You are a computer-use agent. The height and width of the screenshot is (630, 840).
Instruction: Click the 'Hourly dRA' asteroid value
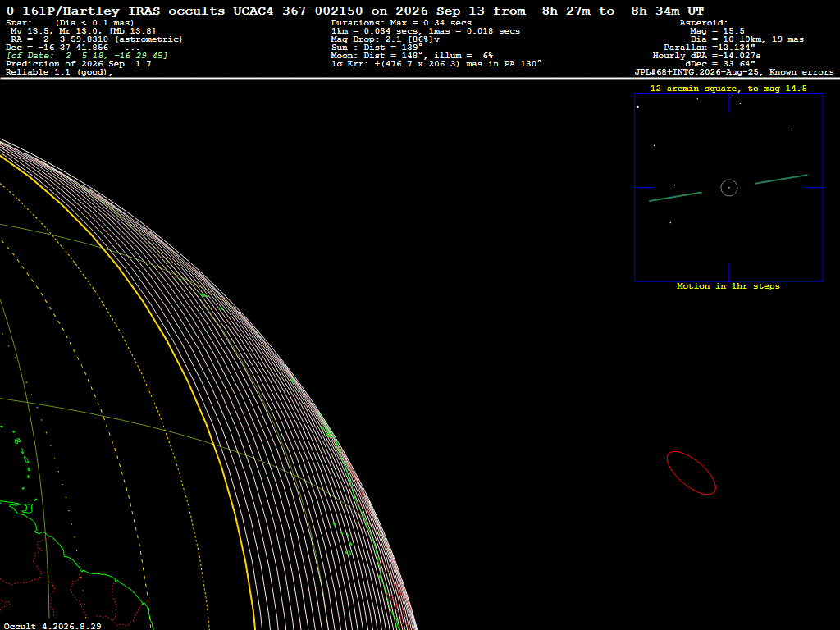(x=706, y=56)
